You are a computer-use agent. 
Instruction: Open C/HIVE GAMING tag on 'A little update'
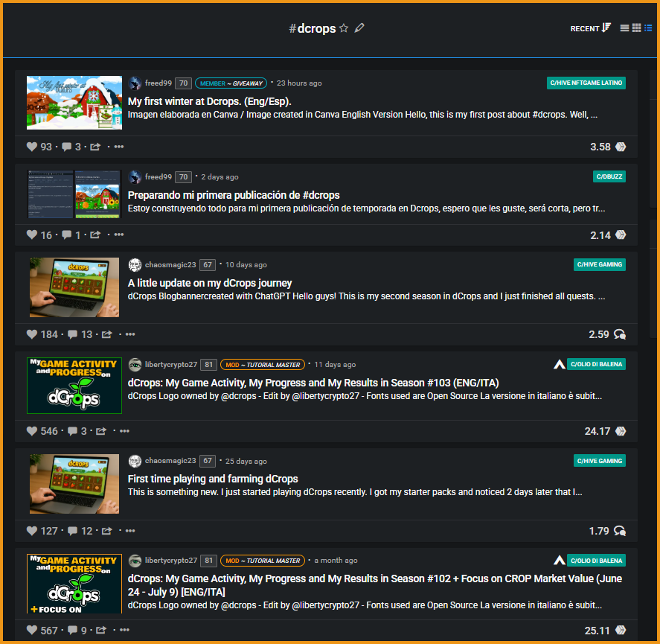pyautogui.click(x=600, y=264)
